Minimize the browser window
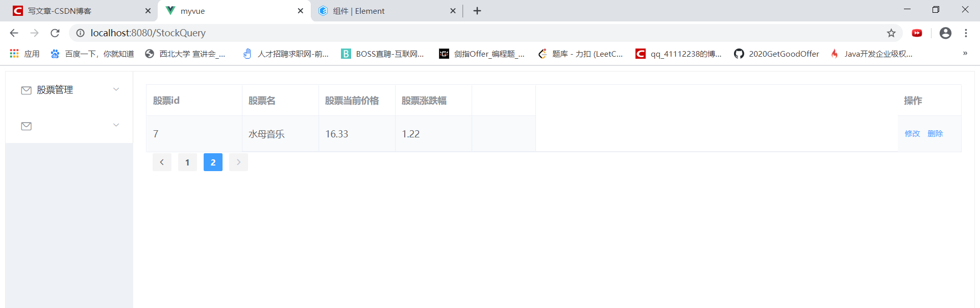Screen dimensions: 980x308 (x=907, y=9)
